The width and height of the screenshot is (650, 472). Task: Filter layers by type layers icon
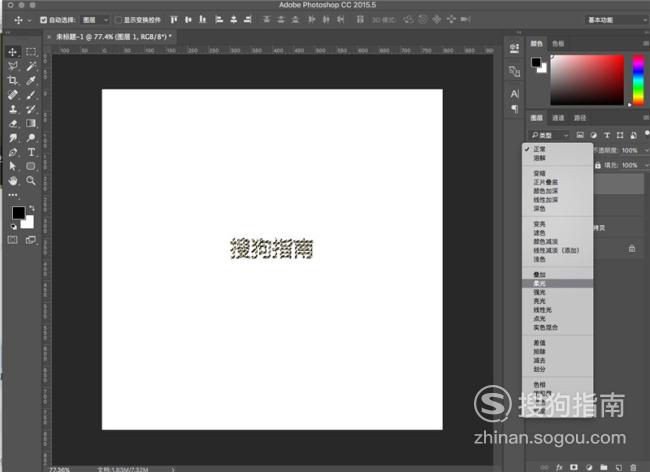[x=607, y=135]
